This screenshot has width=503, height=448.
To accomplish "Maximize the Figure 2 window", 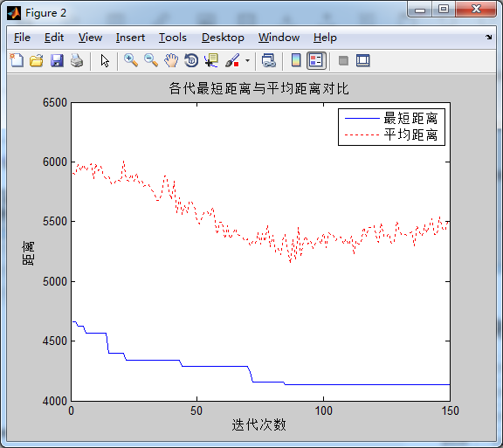I will click(x=444, y=9).
